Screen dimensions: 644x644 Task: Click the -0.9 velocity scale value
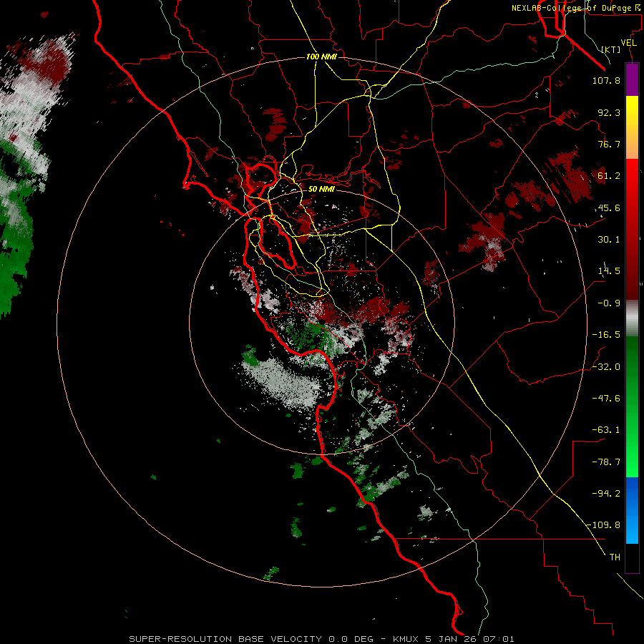[606, 303]
